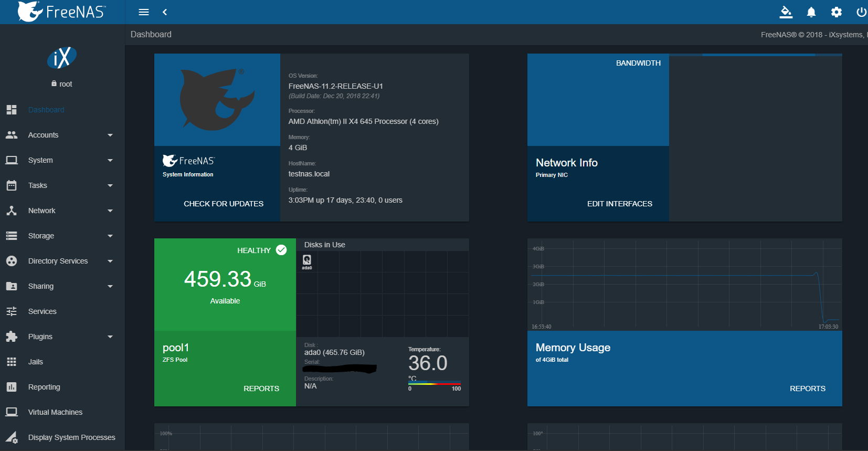Expand the Directory Services arrow
The width and height of the screenshot is (868, 451).
tap(110, 261)
